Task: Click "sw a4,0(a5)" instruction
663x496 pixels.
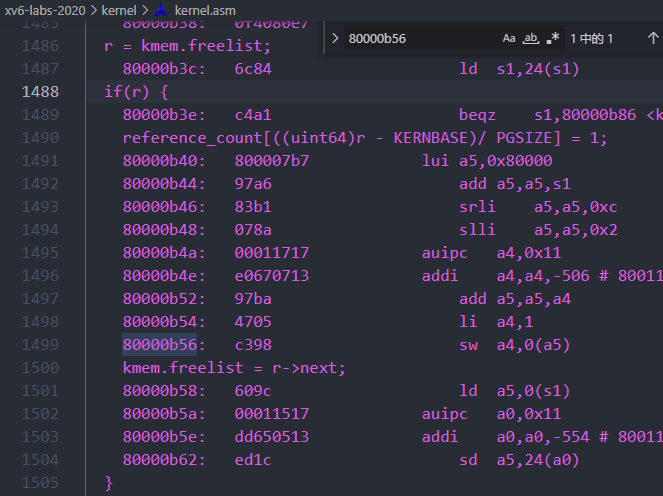Action: (515, 345)
